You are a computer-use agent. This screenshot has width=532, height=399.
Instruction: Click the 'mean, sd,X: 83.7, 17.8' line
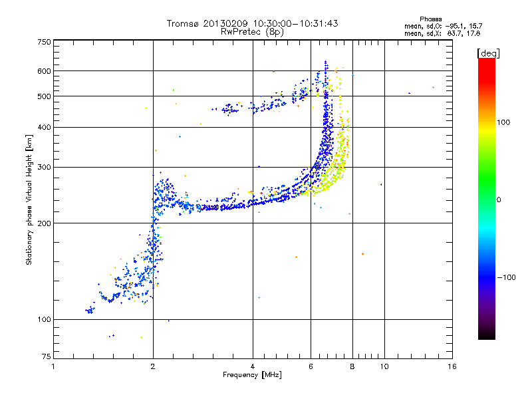click(x=442, y=33)
